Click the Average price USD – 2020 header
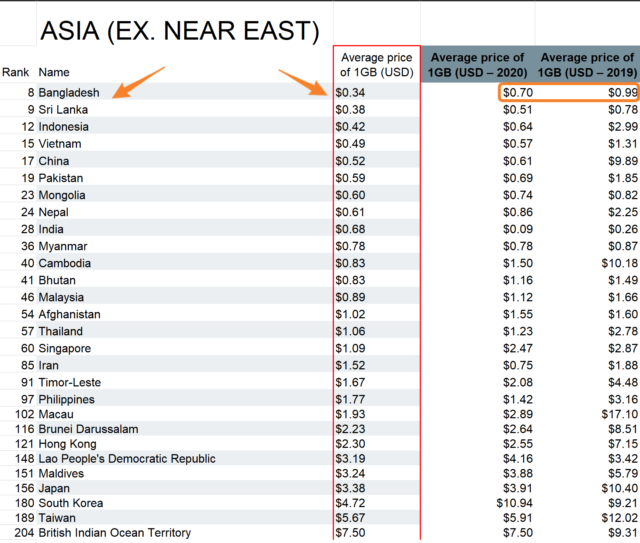Screen dimensions: 640x543 [477, 65]
